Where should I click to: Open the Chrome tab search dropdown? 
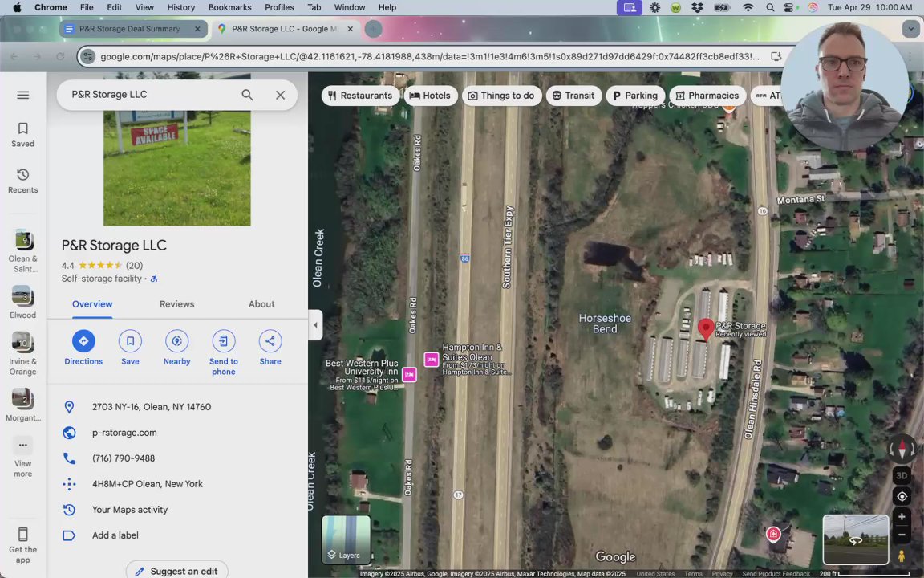pos(910,29)
